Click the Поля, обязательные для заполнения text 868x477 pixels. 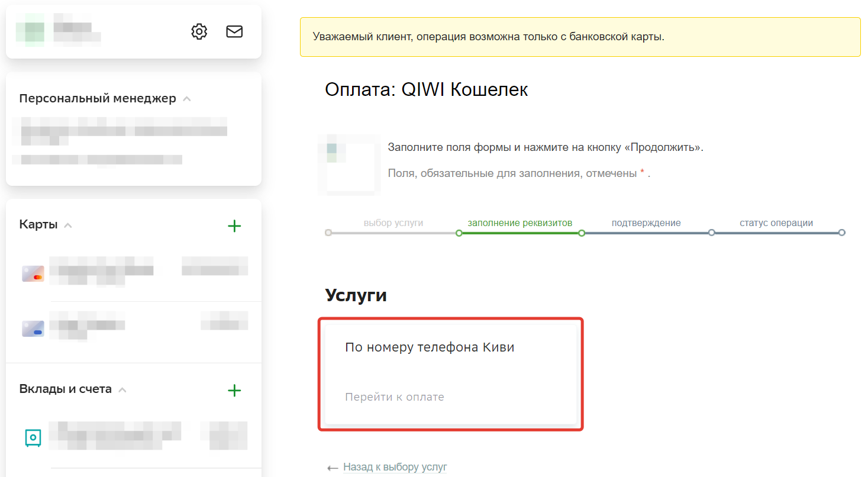click(519, 173)
